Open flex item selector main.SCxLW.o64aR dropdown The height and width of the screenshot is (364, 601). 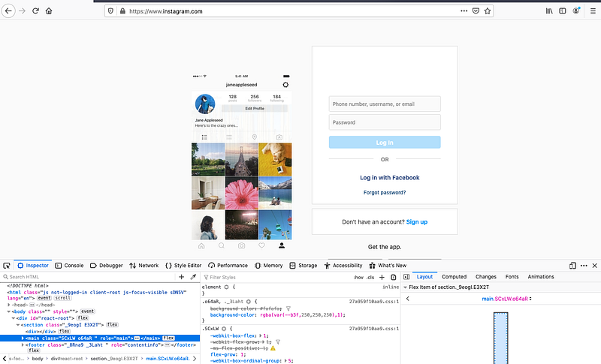(x=506, y=299)
